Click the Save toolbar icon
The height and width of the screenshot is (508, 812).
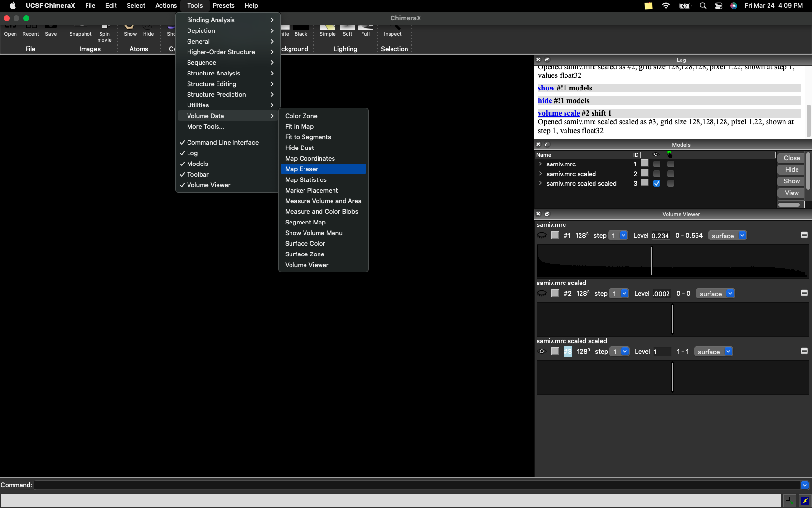[x=51, y=30]
